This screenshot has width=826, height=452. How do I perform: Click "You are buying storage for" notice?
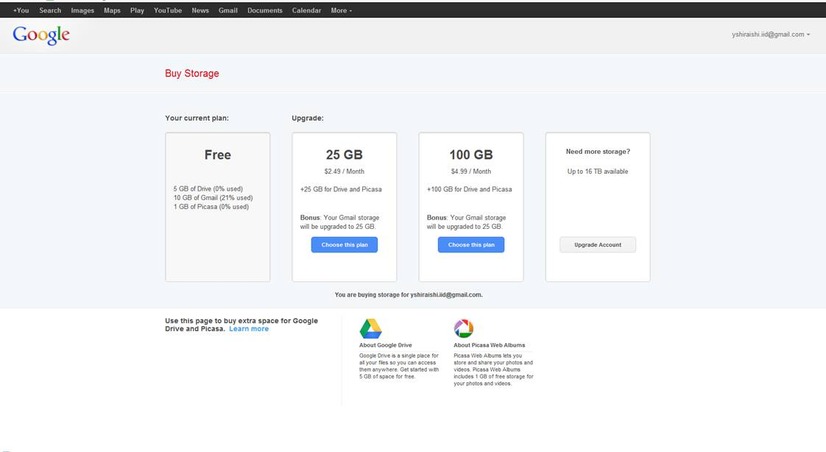point(409,295)
